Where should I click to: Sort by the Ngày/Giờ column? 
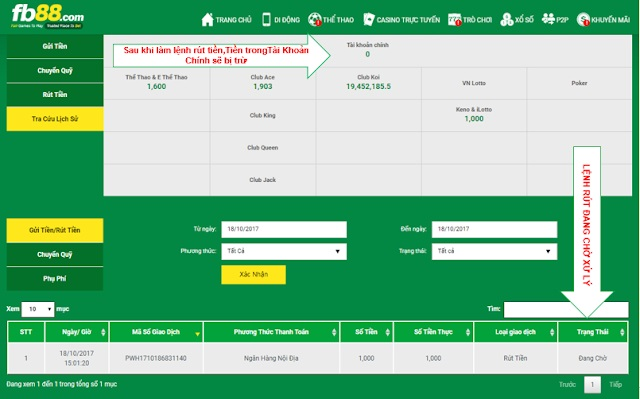tap(77, 332)
